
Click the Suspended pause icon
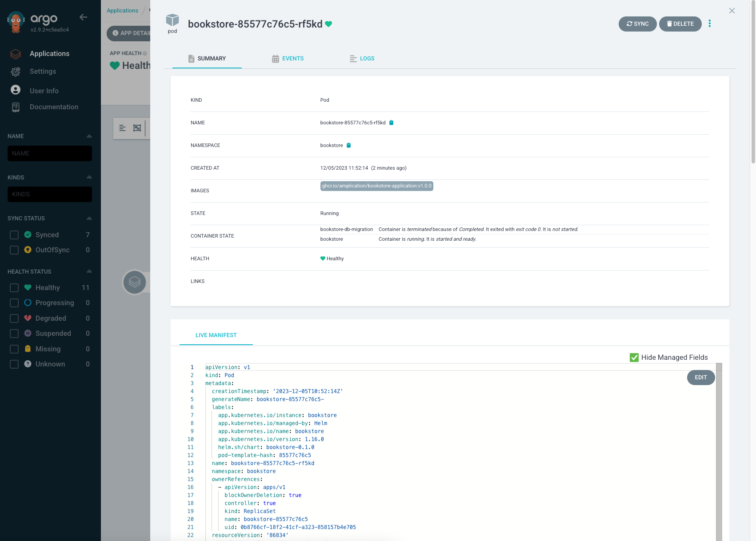coord(28,333)
